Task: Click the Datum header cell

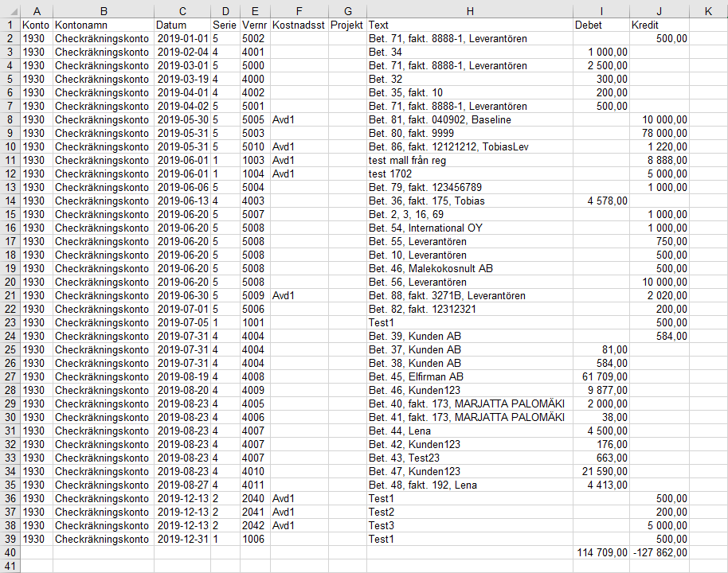Action: [x=182, y=25]
